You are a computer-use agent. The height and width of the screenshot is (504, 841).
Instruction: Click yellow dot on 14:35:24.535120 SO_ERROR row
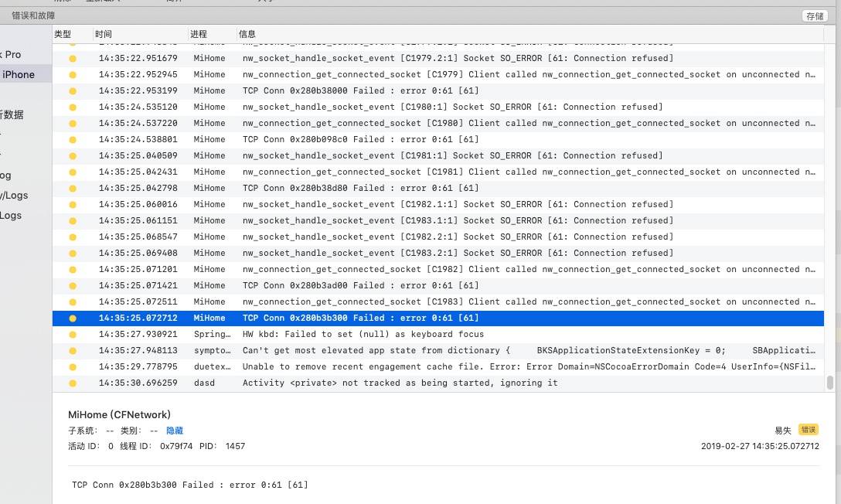coord(72,107)
